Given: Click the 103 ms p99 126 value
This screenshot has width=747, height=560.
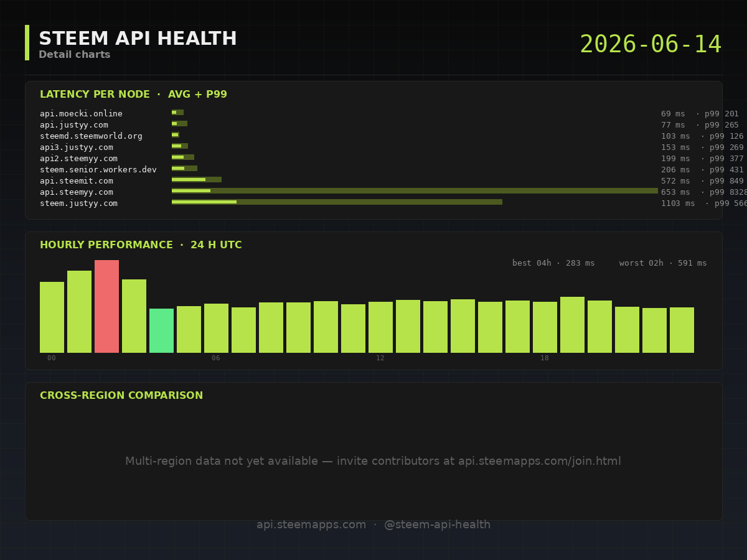Looking at the screenshot, I should click(x=702, y=136).
